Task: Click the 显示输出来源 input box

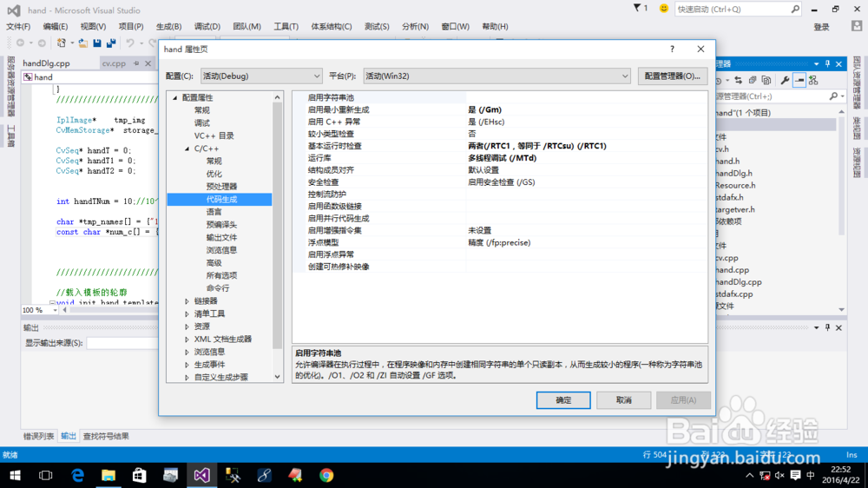Action: pos(122,344)
